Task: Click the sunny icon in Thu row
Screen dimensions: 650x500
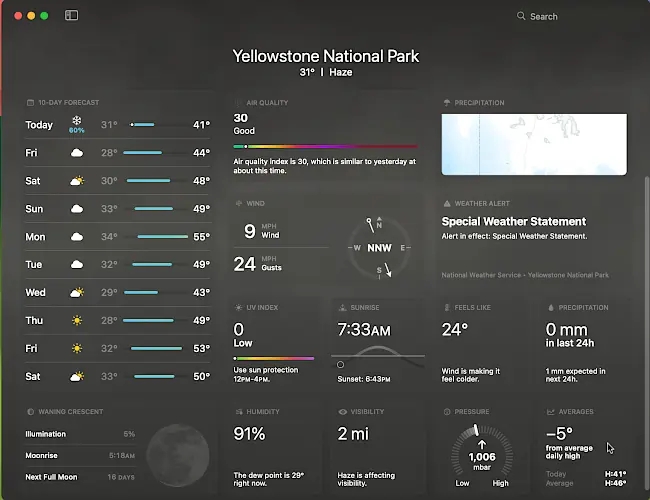Action: pyautogui.click(x=76, y=321)
